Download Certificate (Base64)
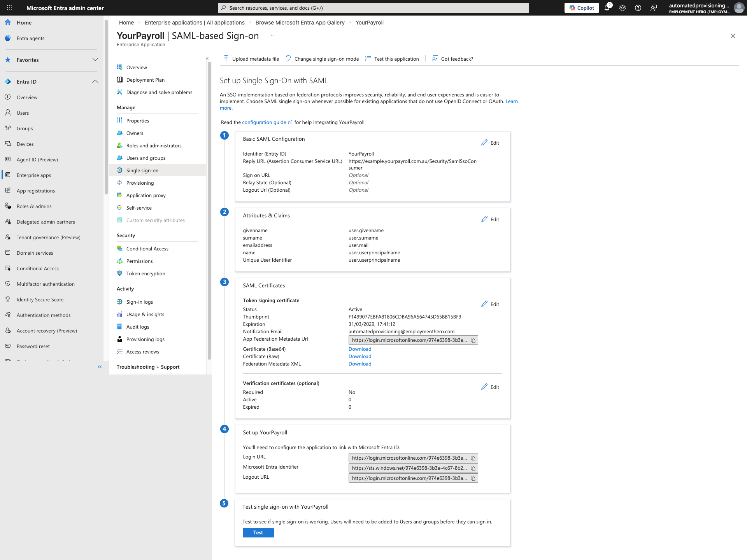 [x=360, y=349]
